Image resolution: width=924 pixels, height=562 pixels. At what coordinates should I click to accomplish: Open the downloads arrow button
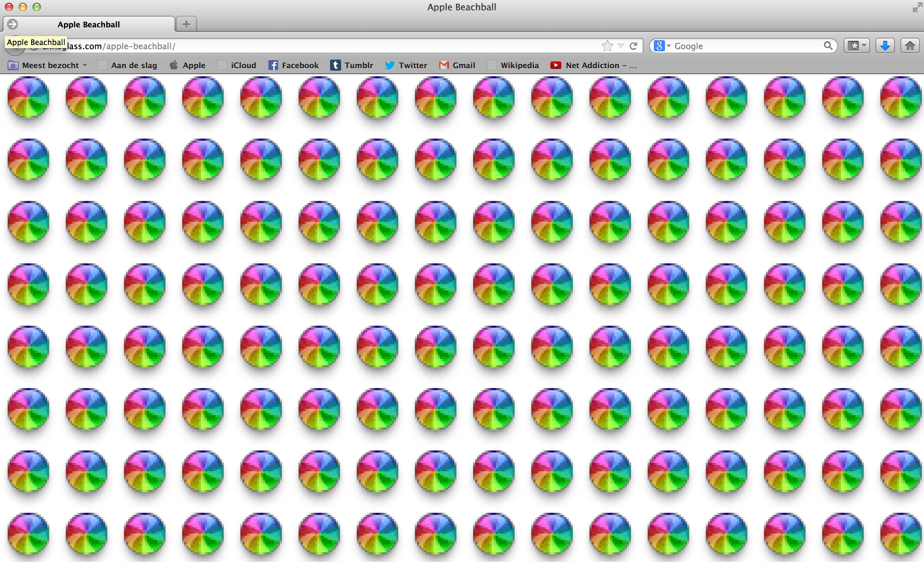click(885, 46)
